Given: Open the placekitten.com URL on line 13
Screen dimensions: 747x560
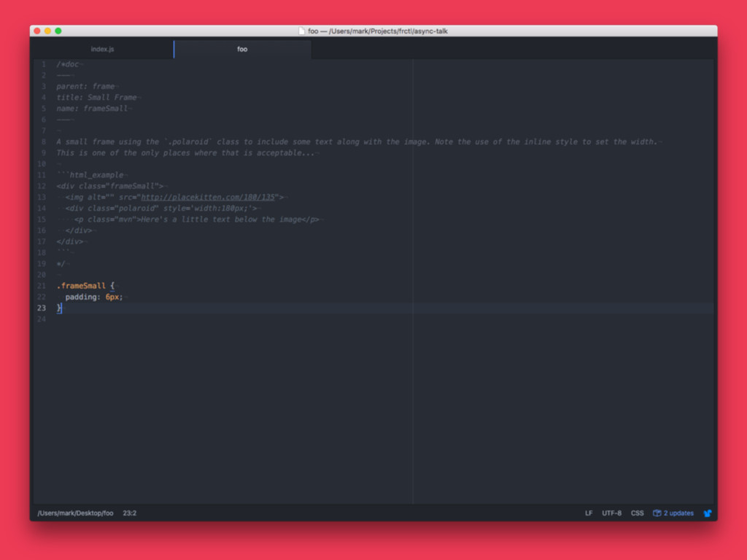Looking at the screenshot, I should 208,197.
